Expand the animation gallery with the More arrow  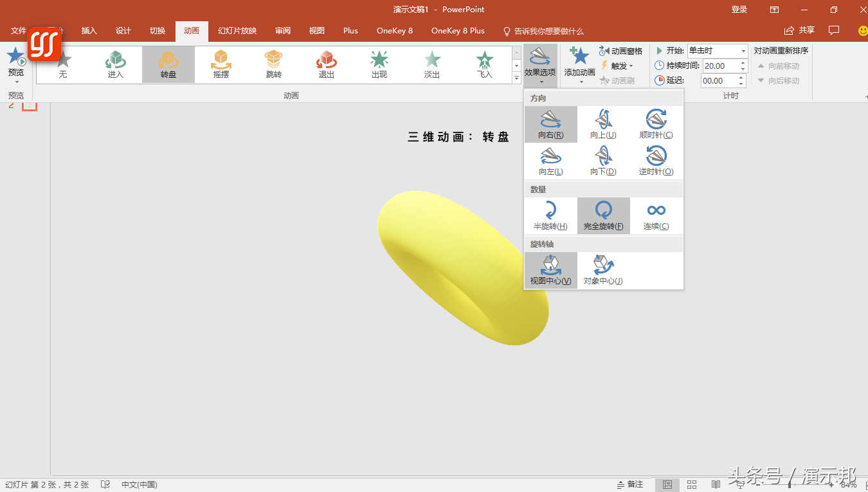[x=516, y=78]
